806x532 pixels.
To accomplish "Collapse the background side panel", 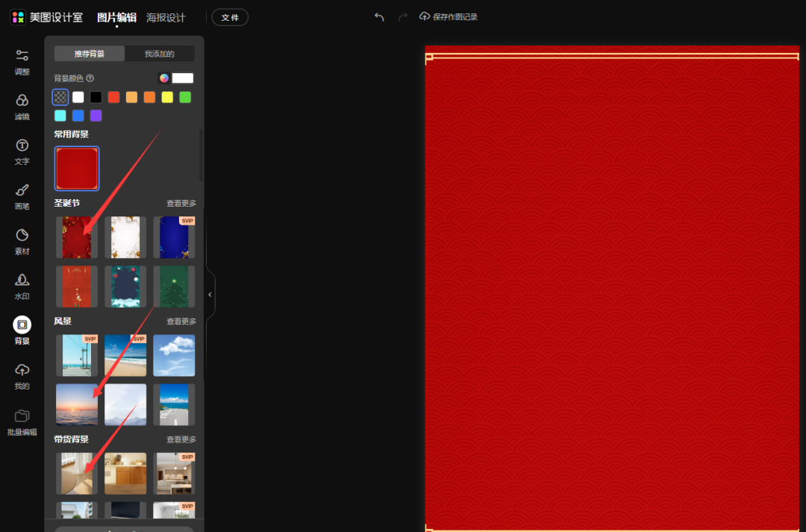I will coord(210,295).
